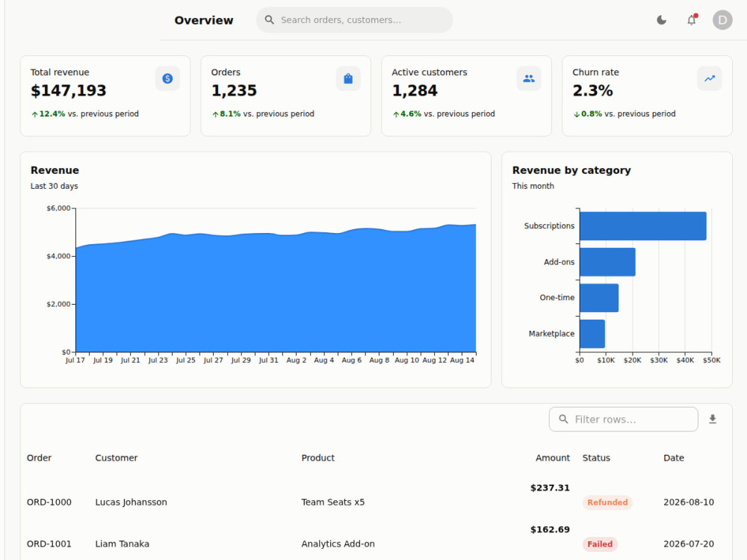Select order ORD-1001 cell
Viewport: 747px width, 560px height.
(x=49, y=544)
